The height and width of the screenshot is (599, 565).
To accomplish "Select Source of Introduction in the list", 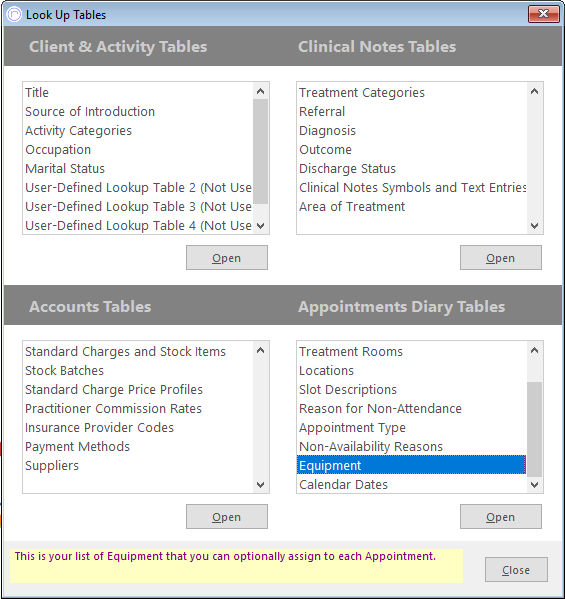I will pyautogui.click(x=90, y=112).
